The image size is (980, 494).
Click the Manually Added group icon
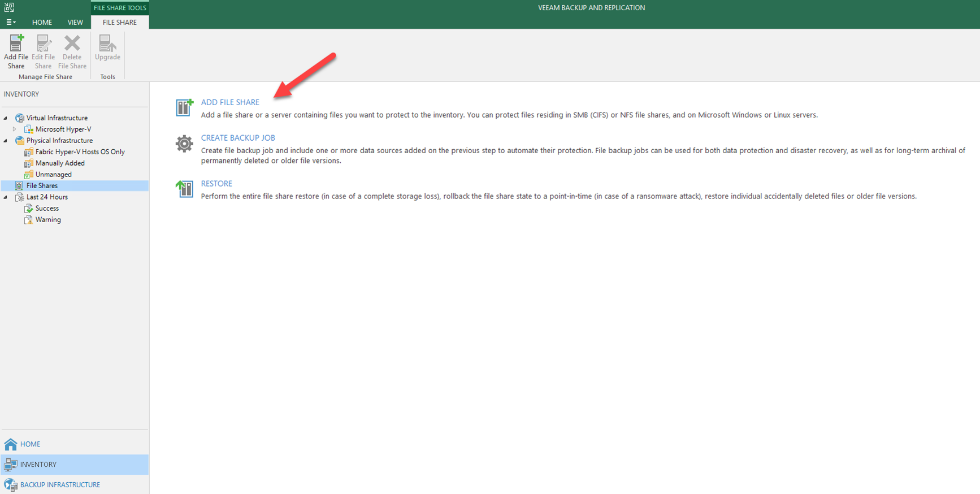tap(29, 163)
